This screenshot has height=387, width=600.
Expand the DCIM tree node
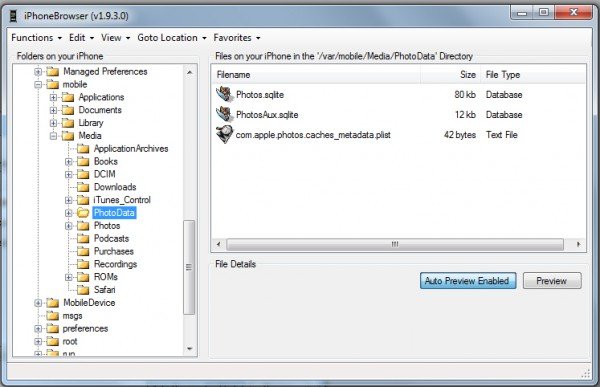point(68,174)
